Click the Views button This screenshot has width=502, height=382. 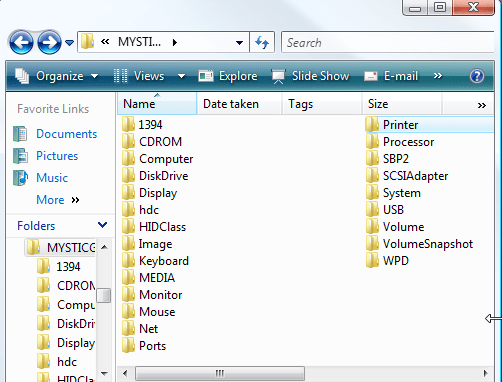pos(139,76)
